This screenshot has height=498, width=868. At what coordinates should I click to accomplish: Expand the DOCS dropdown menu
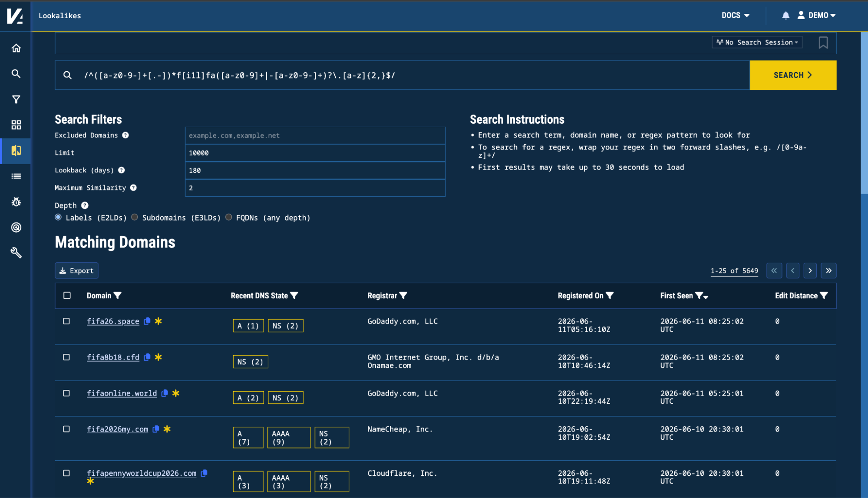point(736,15)
